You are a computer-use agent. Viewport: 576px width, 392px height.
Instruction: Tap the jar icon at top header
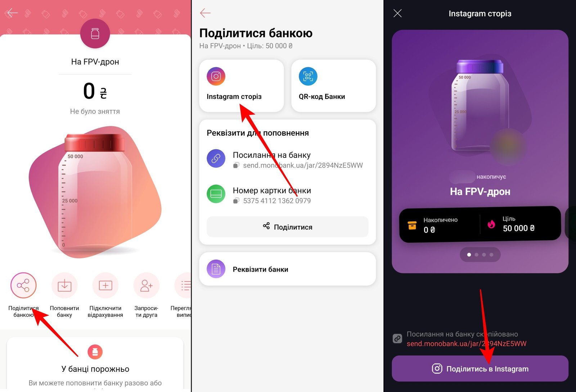click(x=95, y=33)
